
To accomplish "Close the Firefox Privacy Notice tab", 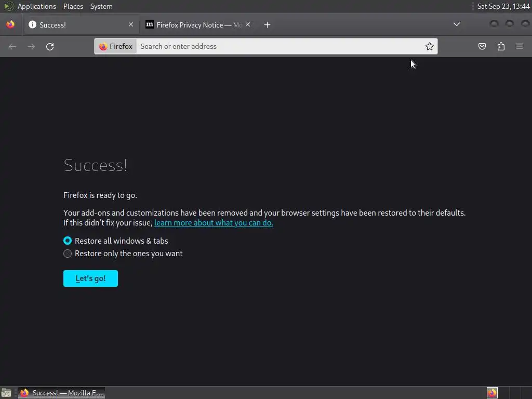I will click(x=248, y=24).
